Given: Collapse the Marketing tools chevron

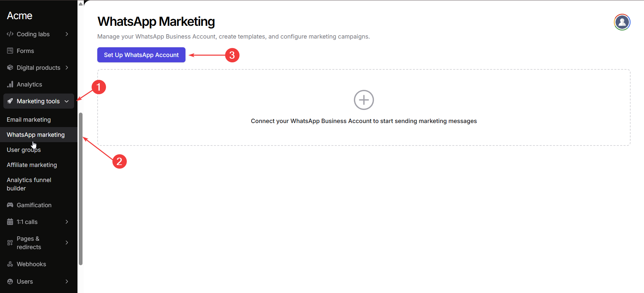Looking at the screenshot, I should tap(67, 101).
